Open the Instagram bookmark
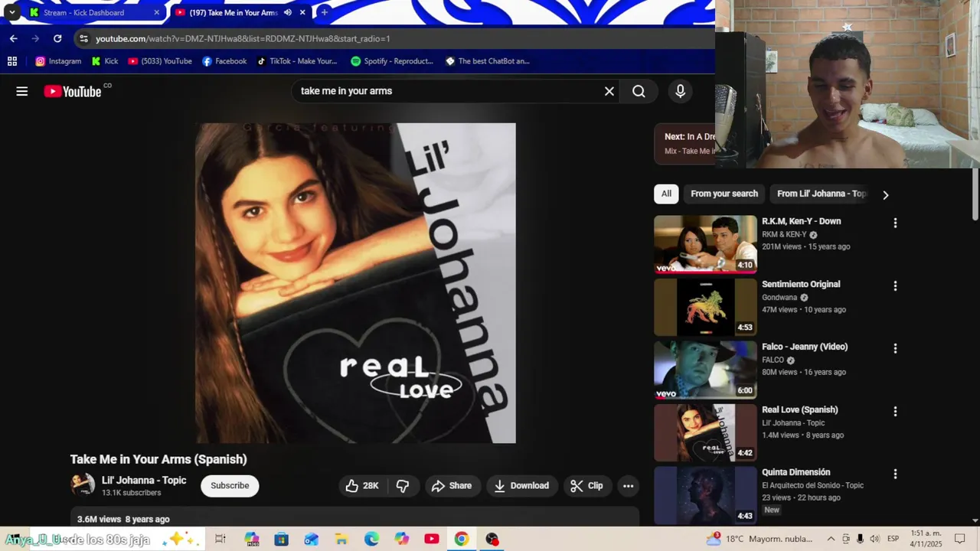 58,61
